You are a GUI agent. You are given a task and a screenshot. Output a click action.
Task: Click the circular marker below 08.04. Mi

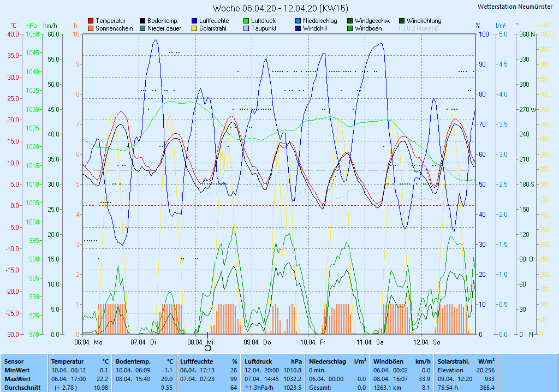(x=207, y=348)
